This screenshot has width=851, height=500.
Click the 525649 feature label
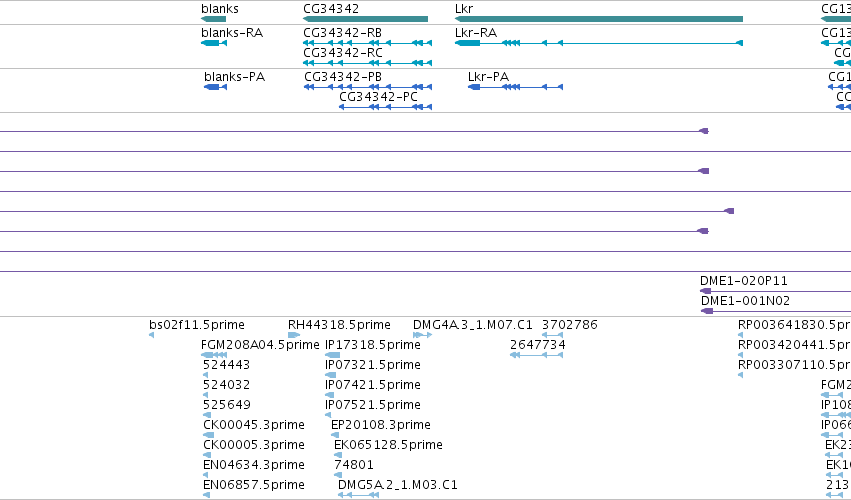click(227, 405)
